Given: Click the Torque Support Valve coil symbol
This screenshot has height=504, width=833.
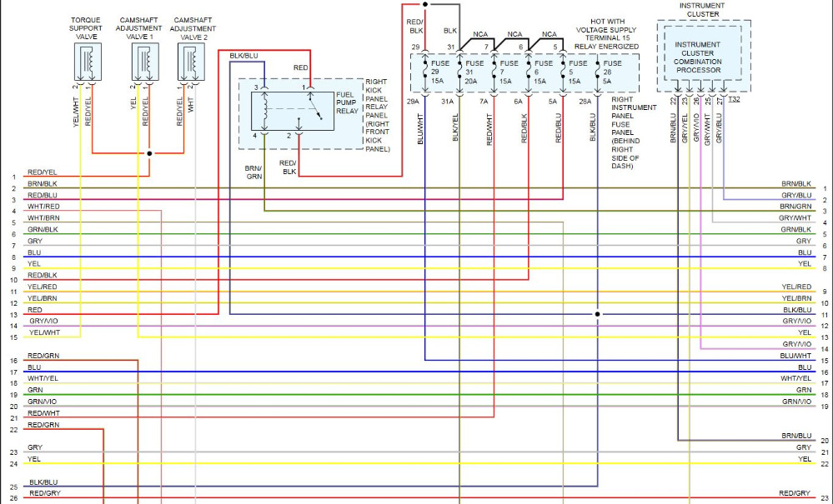Looking at the screenshot, I should (x=86, y=60).
